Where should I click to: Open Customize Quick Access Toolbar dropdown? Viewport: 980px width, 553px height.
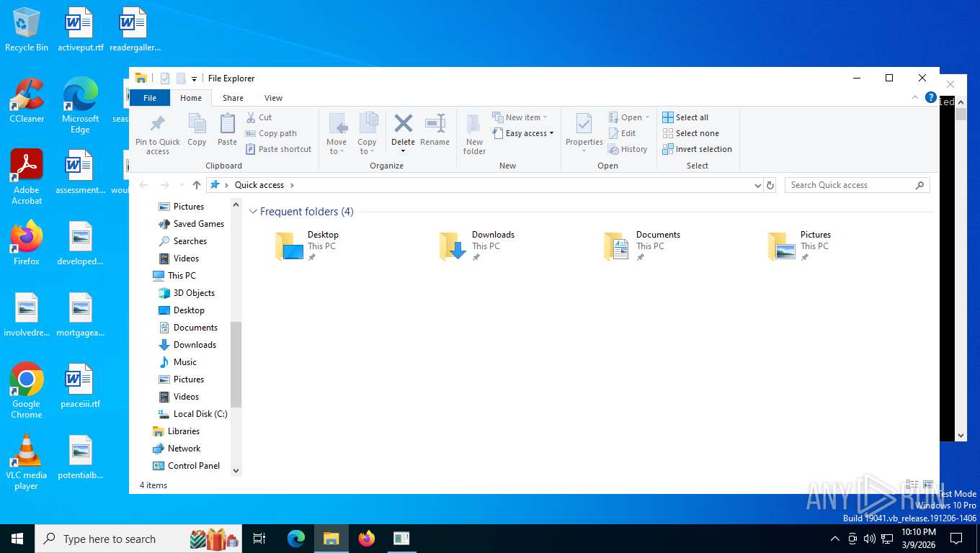coord(194,78)
